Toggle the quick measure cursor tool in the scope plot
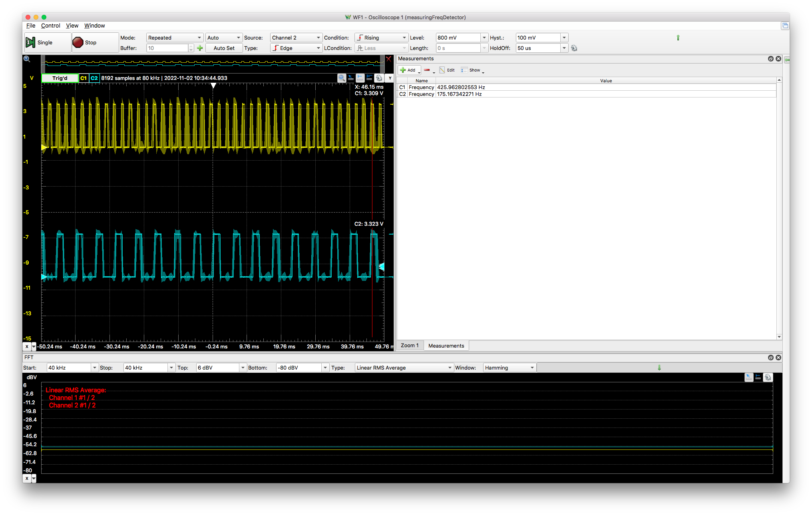Viewport: 812px width, 515px height. [x=351, y=78]
